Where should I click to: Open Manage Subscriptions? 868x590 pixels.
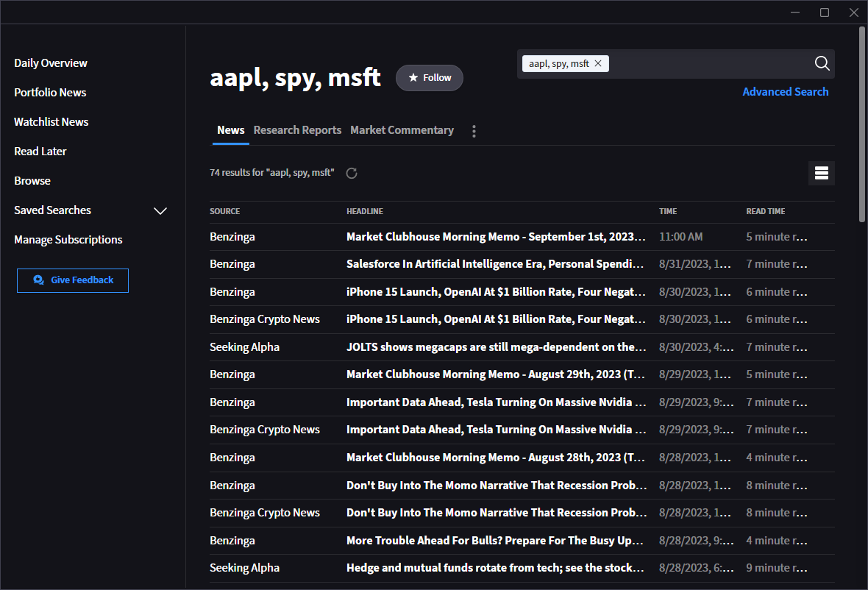point(68,240)
